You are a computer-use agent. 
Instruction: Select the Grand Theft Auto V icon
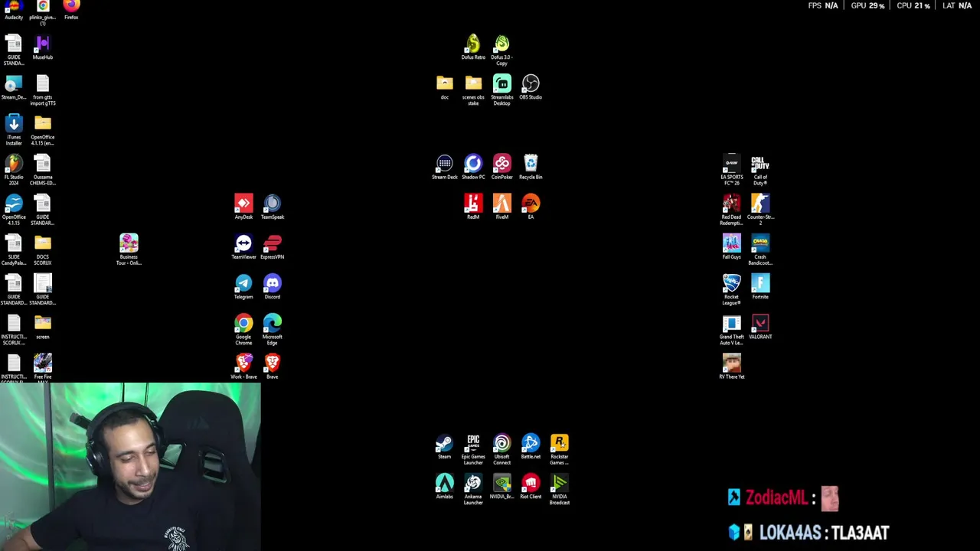click(x=732, y=329)
